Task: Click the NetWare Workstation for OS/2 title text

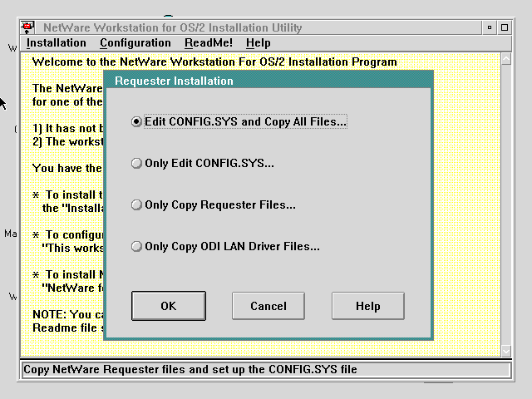Action: [173, 27]
